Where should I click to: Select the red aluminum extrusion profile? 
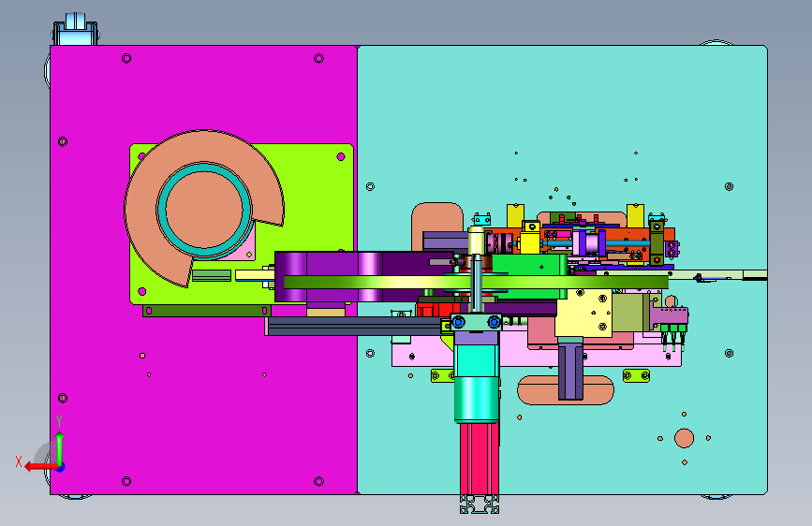tap(479, 459)
